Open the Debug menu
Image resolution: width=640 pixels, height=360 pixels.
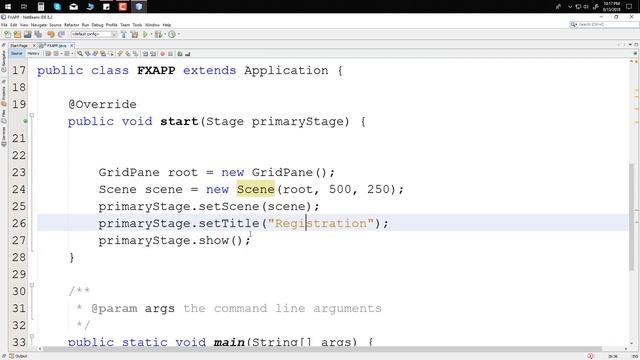tap(98, 25)
